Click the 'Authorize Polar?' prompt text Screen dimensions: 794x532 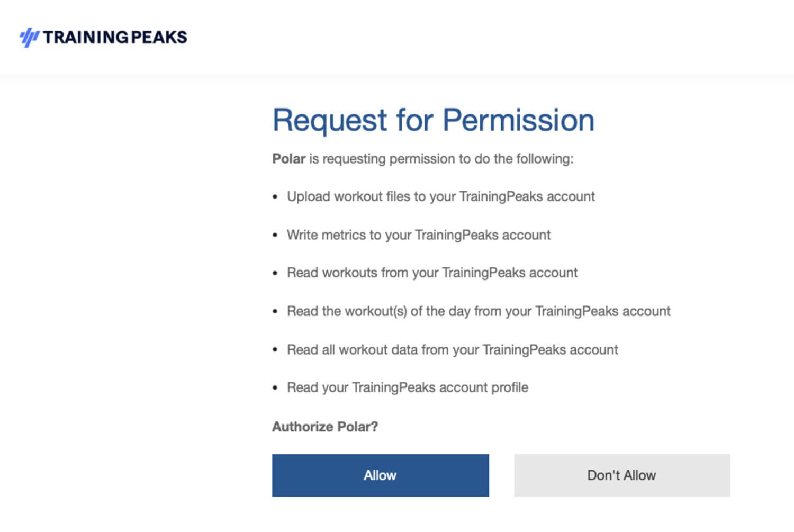325,427
